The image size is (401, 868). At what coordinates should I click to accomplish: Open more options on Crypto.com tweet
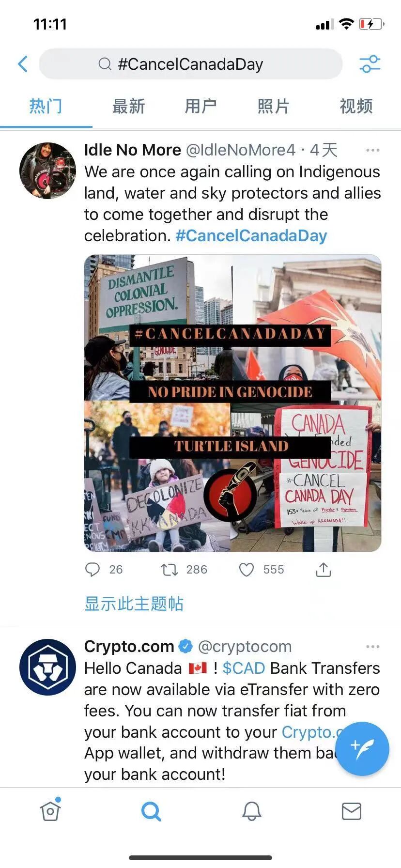tap(373, 647)
